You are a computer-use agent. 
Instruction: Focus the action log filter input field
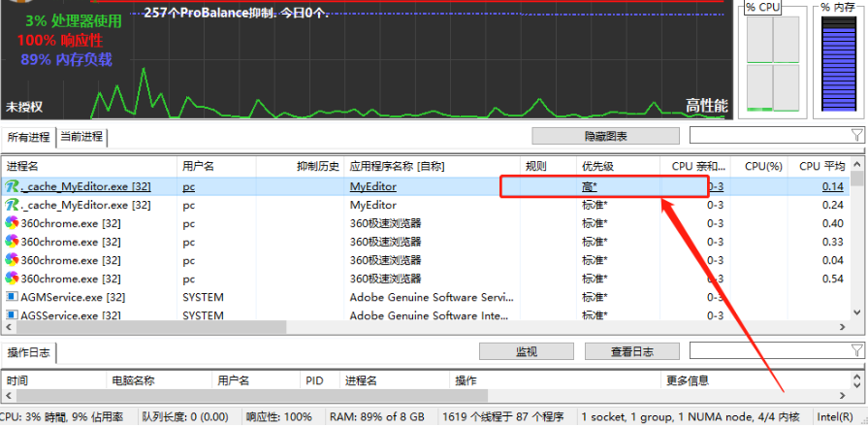769,350
